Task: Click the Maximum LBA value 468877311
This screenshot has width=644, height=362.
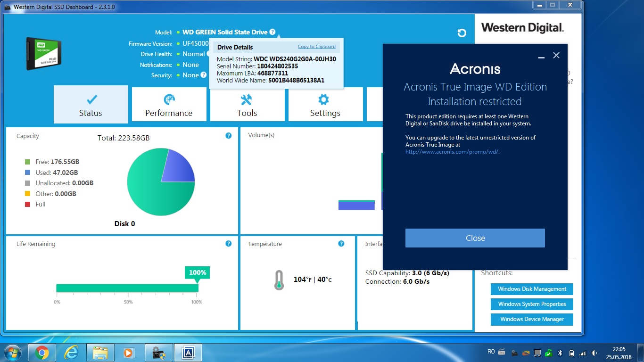Action: (x=272, y=74)
